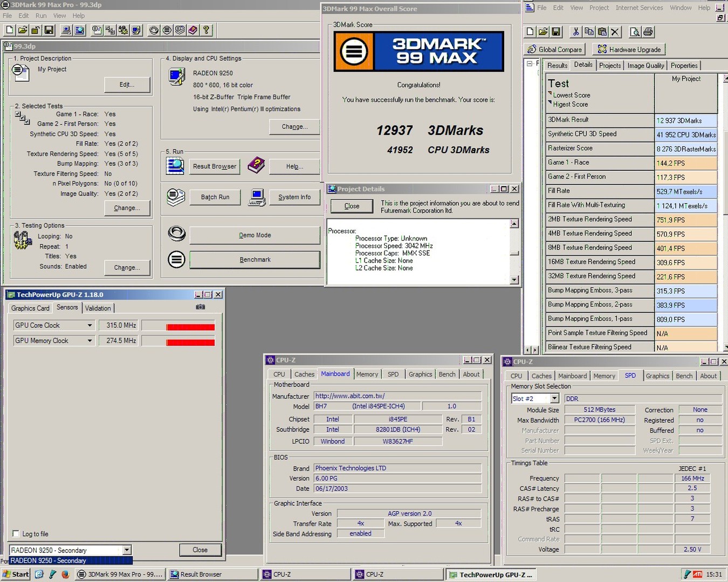Screen dimensions: 728x582
Task: Click Demo Mode ring icon in 3DMark toolbar
Action: (154, 30)
